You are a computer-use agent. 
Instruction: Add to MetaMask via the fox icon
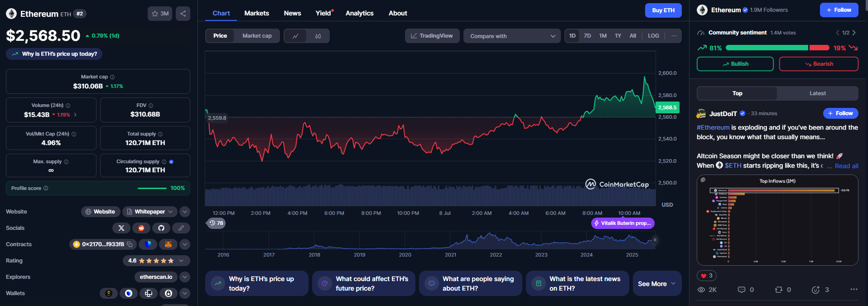pos(168,244)
